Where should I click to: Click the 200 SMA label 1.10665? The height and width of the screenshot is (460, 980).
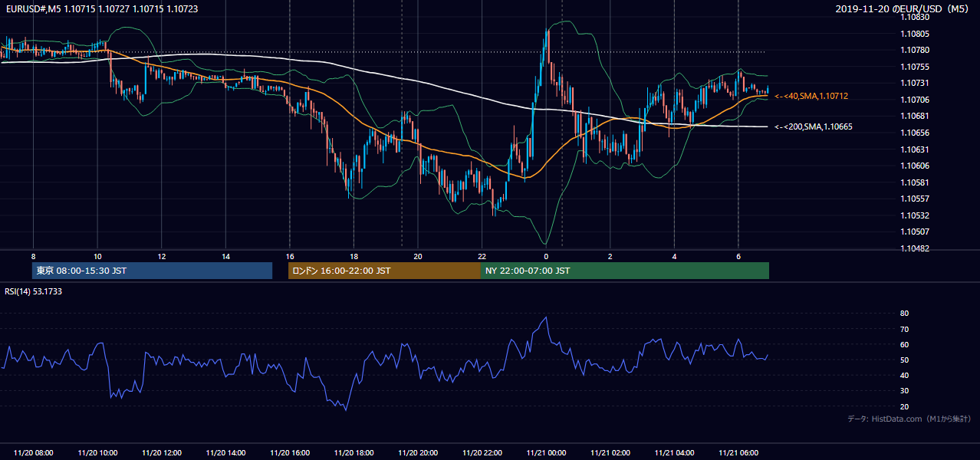coord(812,127)
